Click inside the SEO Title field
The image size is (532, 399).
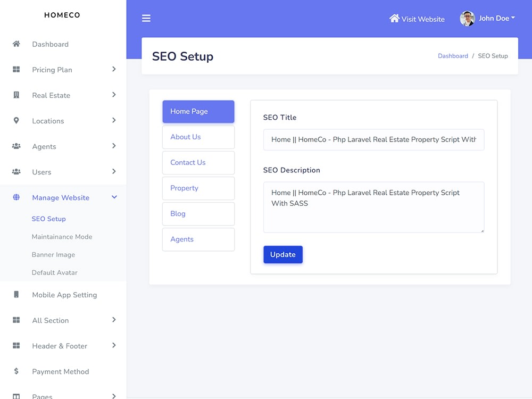click(373, 139)
